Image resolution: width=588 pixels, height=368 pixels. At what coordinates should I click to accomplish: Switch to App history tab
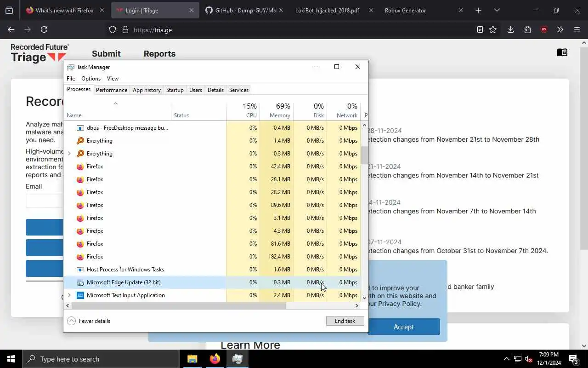click(147, 90)
